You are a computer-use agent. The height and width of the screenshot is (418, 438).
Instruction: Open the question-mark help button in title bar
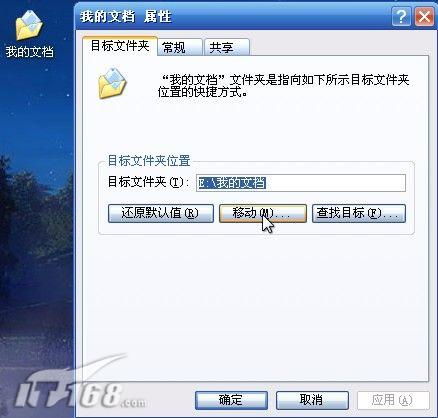tap(401, 16)
